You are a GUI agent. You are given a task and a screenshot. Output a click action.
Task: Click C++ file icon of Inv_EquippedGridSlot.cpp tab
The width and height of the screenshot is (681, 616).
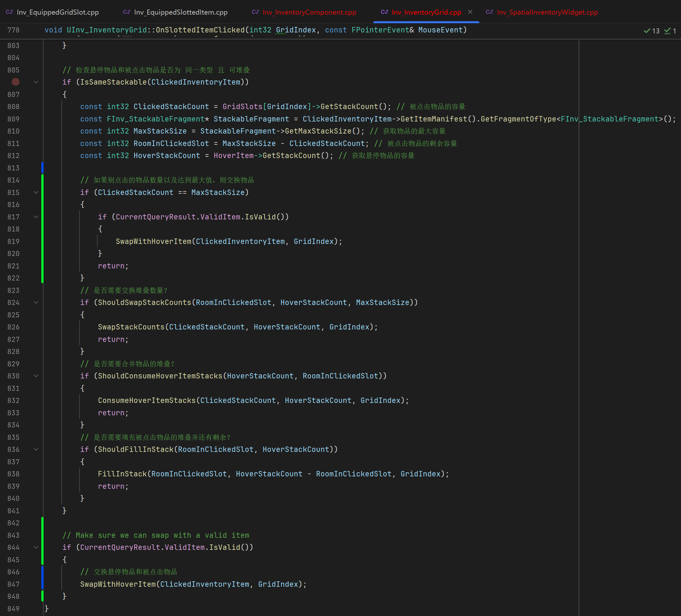10,12
